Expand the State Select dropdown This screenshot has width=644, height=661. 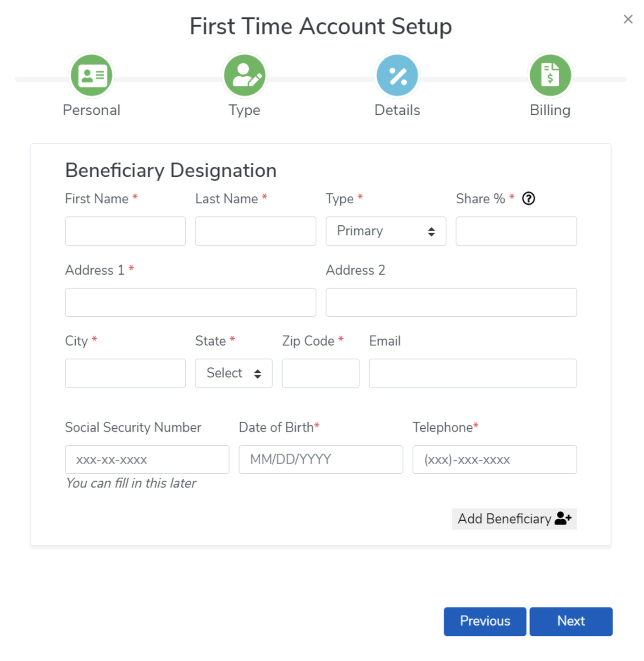(233, 373)
